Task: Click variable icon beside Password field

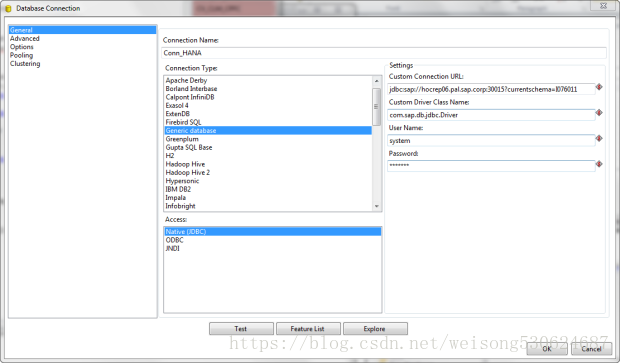Action: 599,164
